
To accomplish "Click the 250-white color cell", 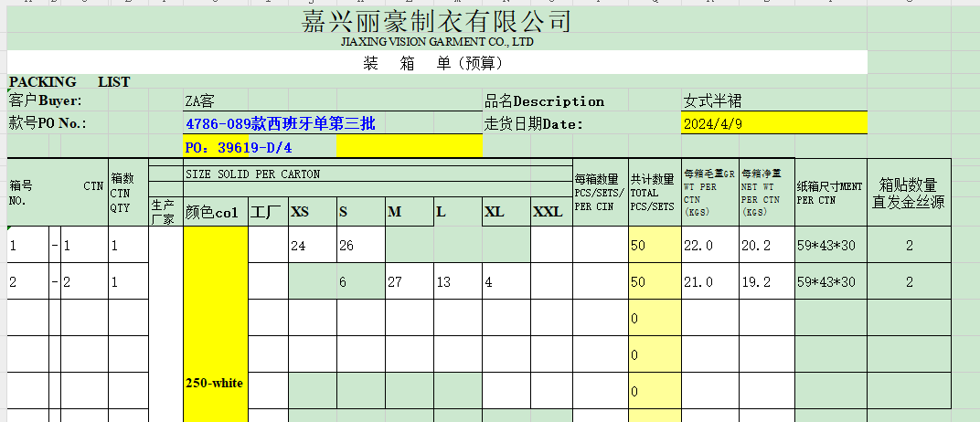I will point(215,383).
